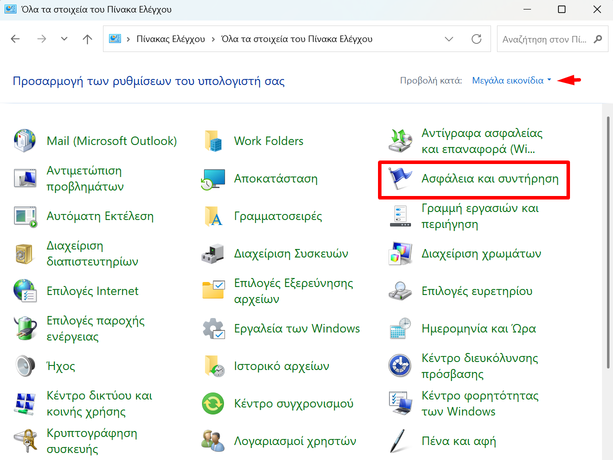The height and width of the screenshot is (460, 613).
Task: Open the Λογαριασμοί χρηστών link text
Action: (295, 441)
